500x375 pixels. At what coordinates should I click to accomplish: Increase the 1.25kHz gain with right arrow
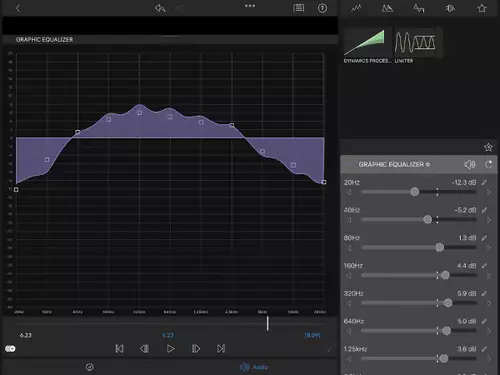tap(489, 359)
